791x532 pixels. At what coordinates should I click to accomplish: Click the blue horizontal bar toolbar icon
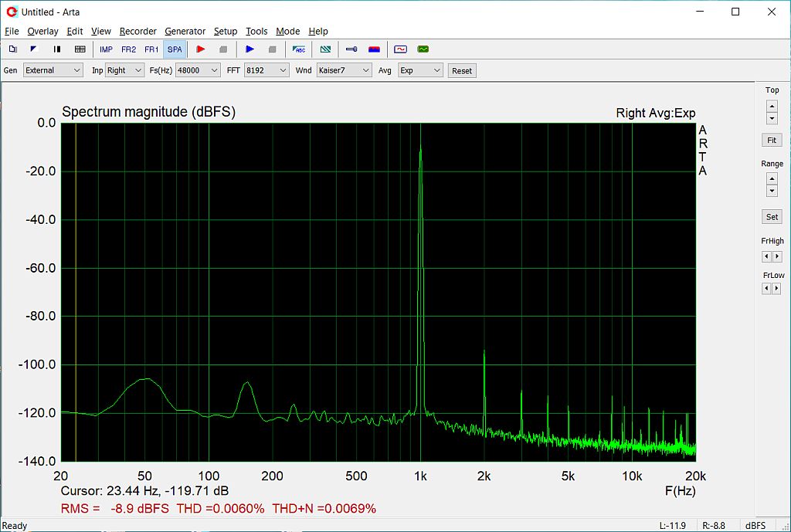tap(351, 49)
